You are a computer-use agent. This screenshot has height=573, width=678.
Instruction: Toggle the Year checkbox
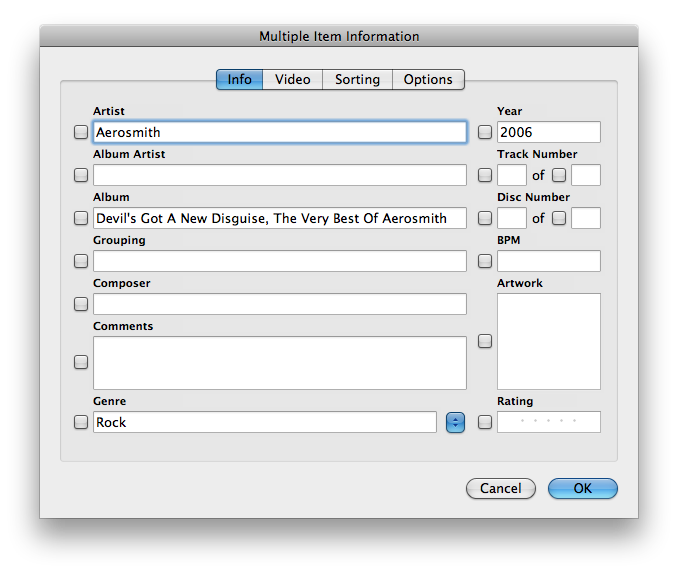485,132
